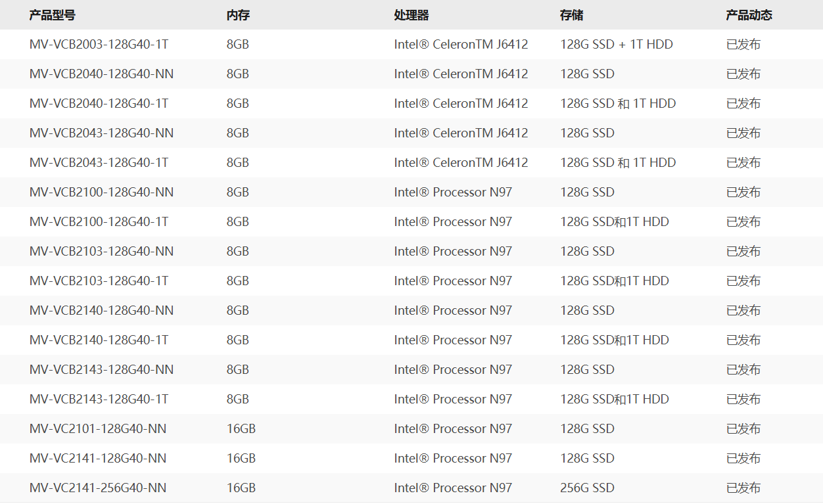Click the 存储 column header

(x=572, y=15)
